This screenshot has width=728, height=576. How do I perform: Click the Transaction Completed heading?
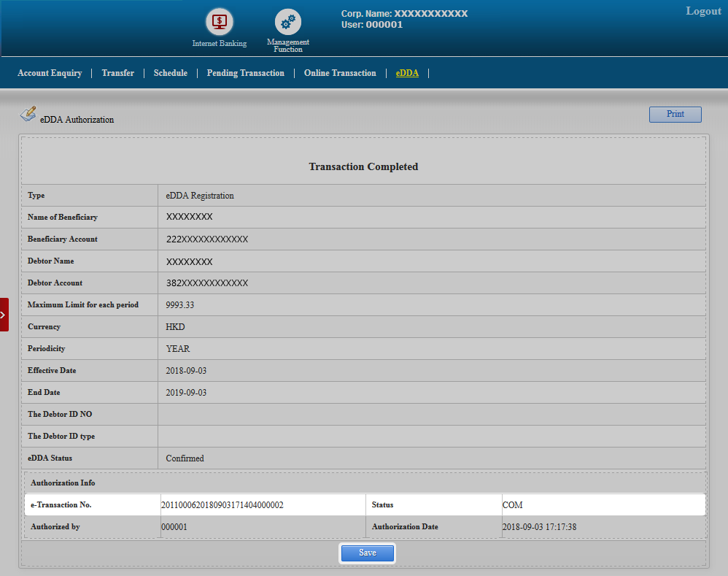pos(363,166)
